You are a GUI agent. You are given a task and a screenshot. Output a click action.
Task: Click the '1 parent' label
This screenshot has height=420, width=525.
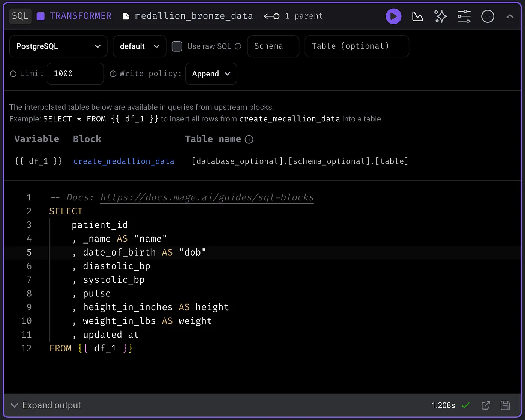[x=304, y=16]
